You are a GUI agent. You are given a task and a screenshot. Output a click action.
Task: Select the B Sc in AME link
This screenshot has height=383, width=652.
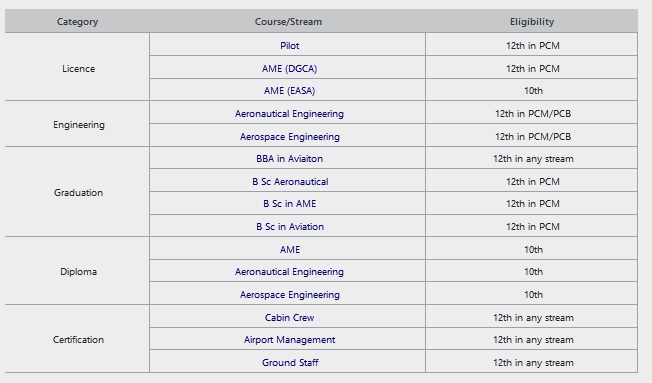(x=289, y=203)
